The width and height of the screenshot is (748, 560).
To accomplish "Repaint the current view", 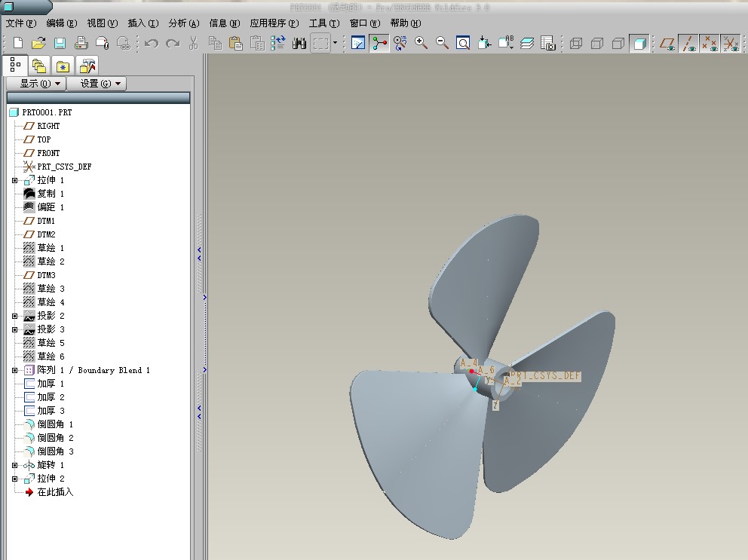I will [357, 43].
